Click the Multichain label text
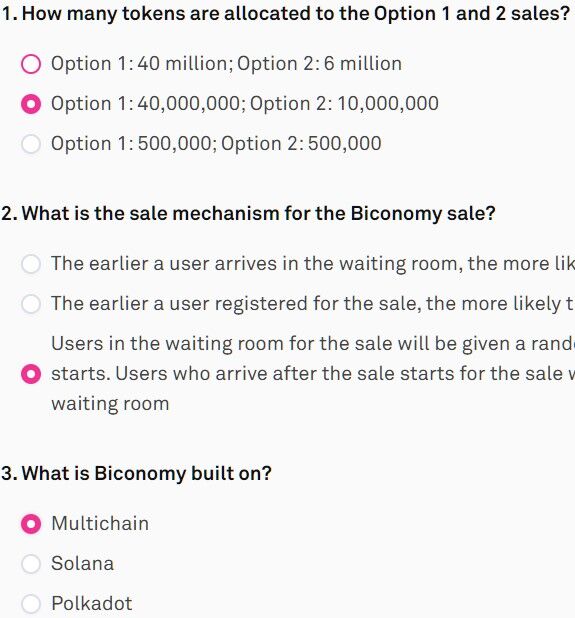Image resolution: width=575 pixels, height=618 pixels. [x=100, y=524]
